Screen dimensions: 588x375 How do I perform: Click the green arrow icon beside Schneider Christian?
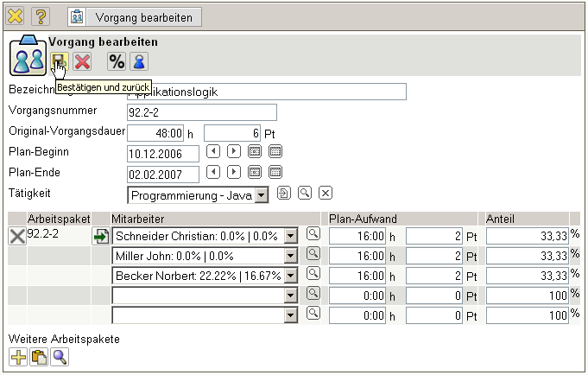(x=101, y=236)
